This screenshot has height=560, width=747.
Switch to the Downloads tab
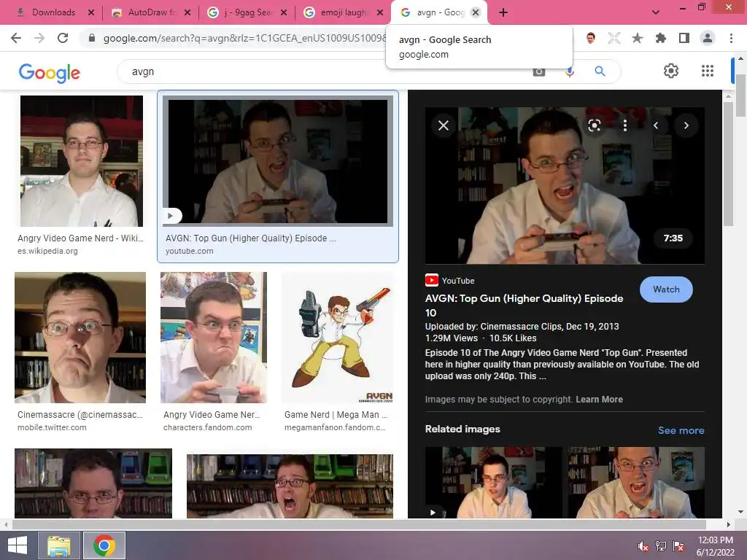coord(53,12)
